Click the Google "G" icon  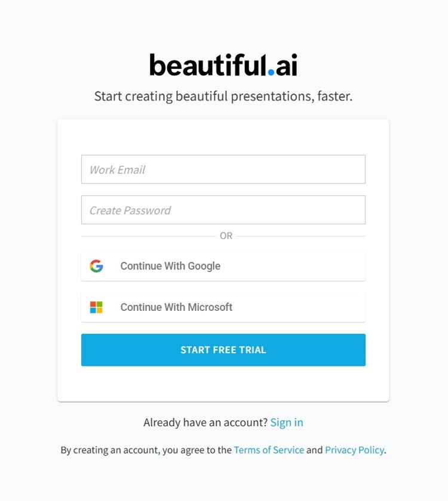click(97, 265)
